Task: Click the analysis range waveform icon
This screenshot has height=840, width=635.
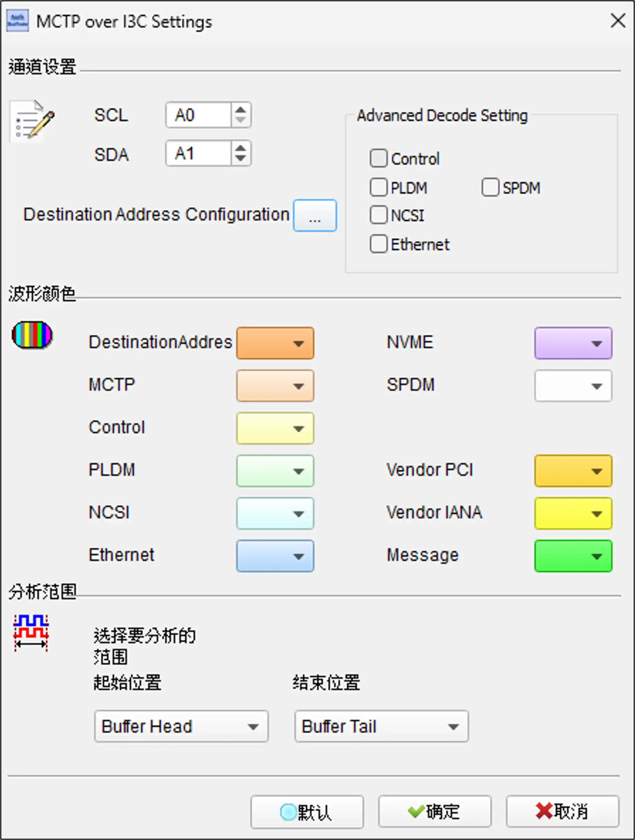Action: (x=31, y=633)
